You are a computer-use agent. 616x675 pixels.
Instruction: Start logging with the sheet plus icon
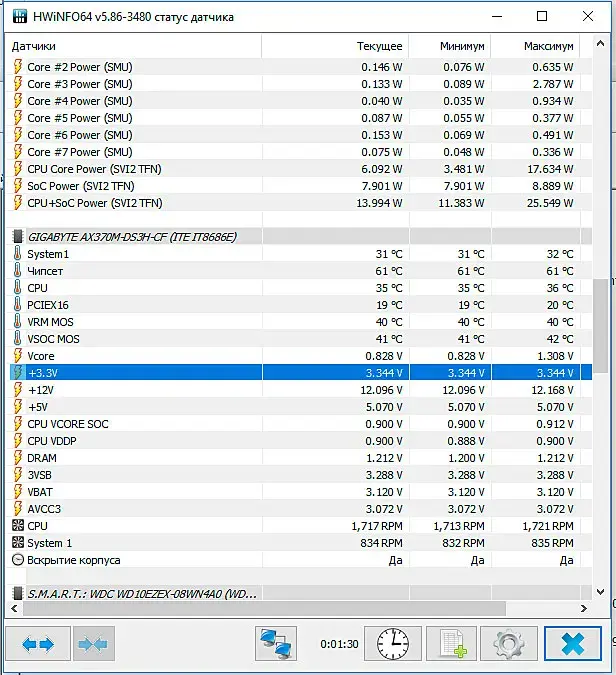[x=452, y=644]
